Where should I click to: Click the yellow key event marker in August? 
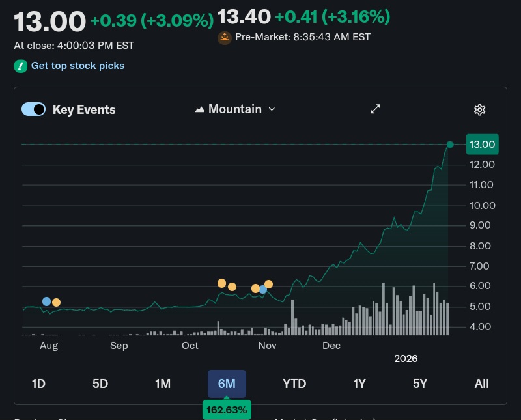click(x=57, y=302)
